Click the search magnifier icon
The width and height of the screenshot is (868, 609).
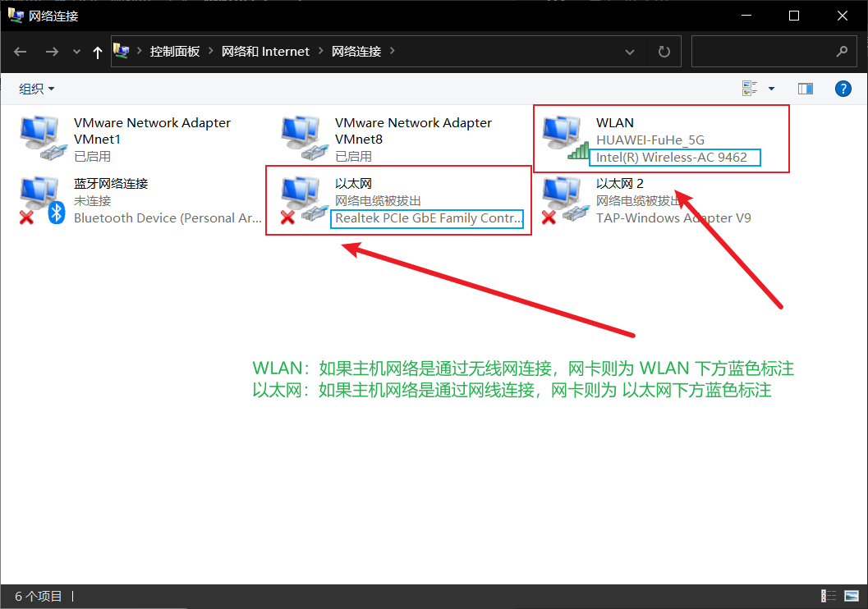842,52
